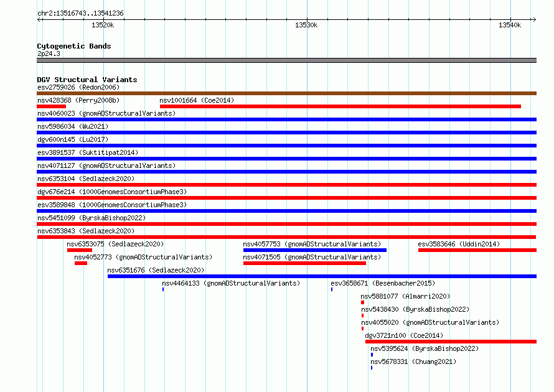
Task: Open nsv4071505 (gnomADStructuralVariants) label
Action: [312, 257]
